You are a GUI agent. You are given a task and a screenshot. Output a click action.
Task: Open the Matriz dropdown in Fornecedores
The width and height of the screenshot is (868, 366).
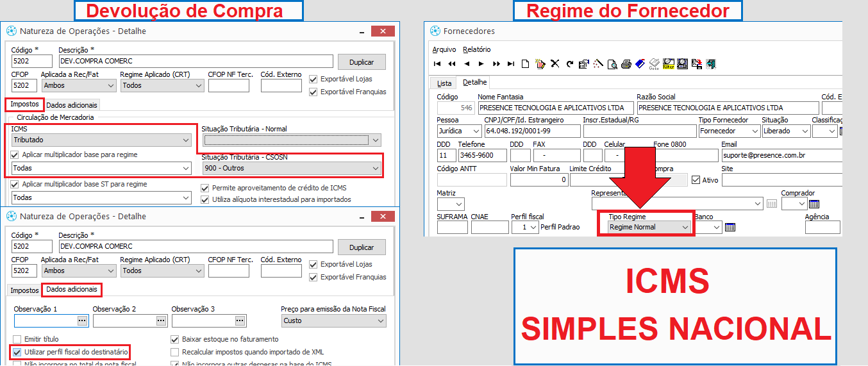pos(450,204)
